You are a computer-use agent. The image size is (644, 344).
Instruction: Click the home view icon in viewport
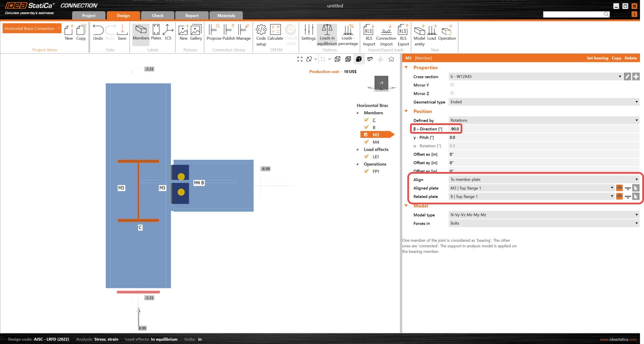pyautogui.click(x=391, y=59)
